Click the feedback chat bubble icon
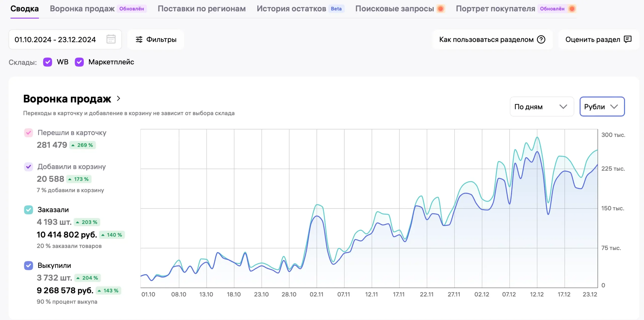Viewport: 644px width, 320px height. (x=628, y=39)
